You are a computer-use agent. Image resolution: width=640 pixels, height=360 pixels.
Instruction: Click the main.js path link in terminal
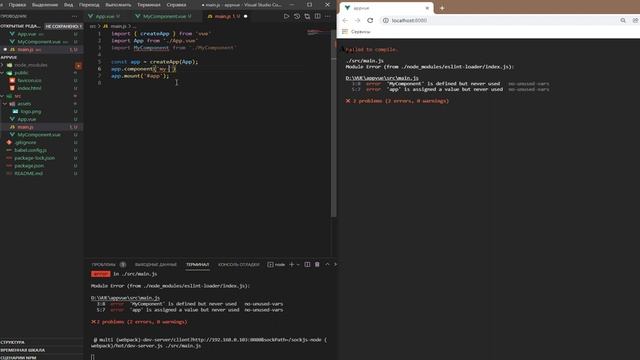125,298
